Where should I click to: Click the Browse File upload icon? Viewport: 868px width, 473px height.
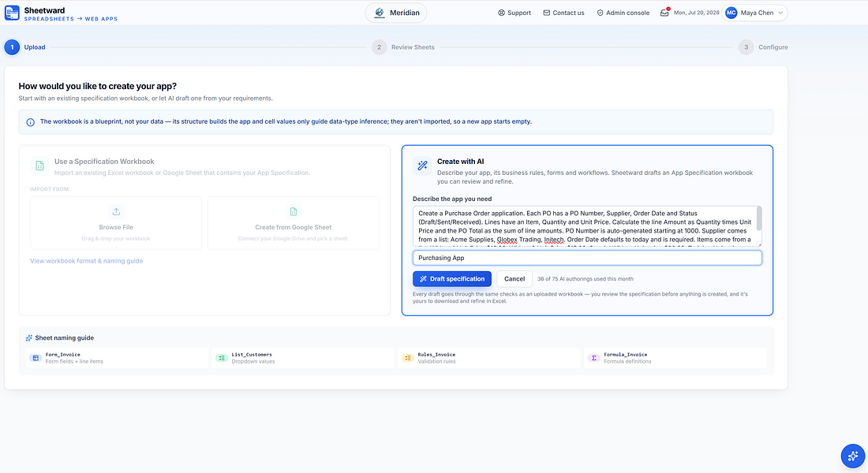tap(116, 211)
